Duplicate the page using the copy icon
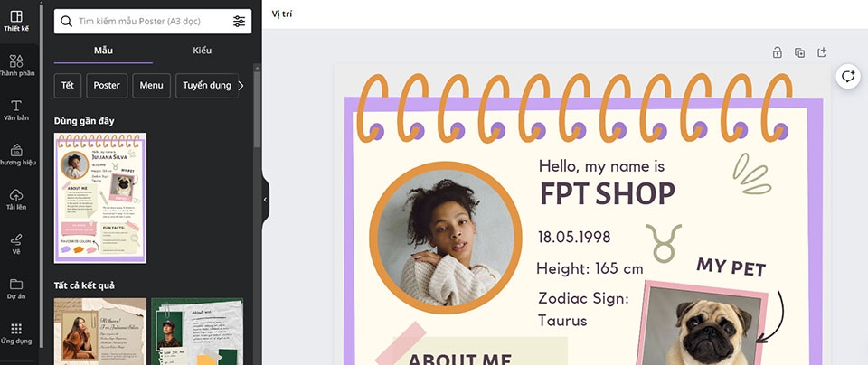 800,52
